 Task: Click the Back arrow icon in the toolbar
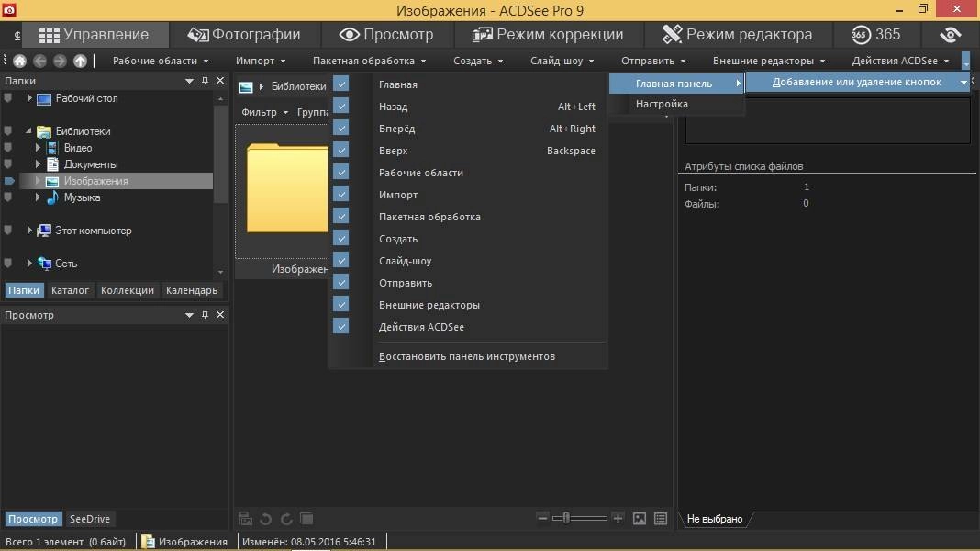tap(40, 61)
